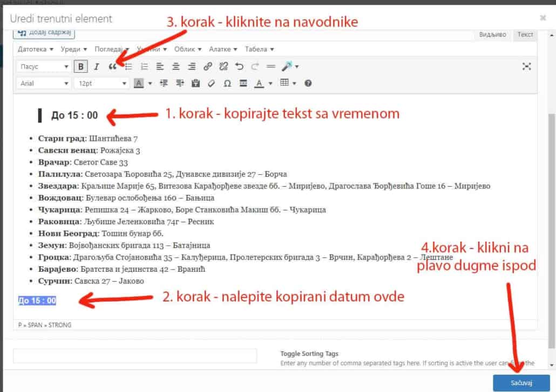Switch to the Текст editor tab
This screenshot has height=392, width=556.
tap(525, 34)
